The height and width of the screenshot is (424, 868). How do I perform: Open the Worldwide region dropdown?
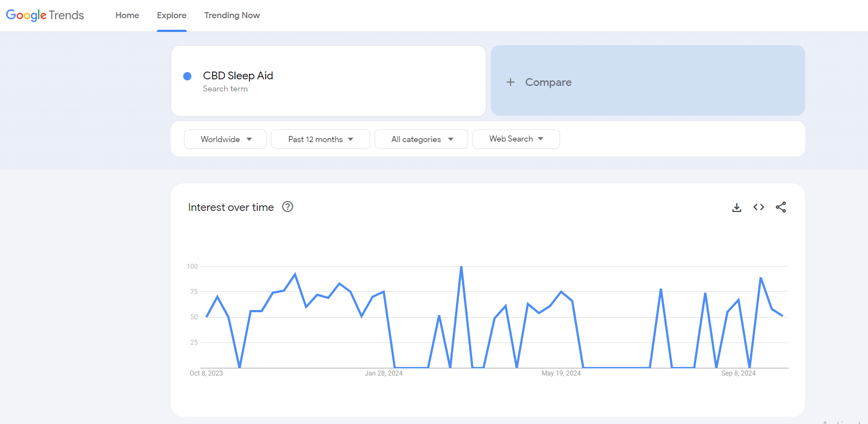point(225,139)
